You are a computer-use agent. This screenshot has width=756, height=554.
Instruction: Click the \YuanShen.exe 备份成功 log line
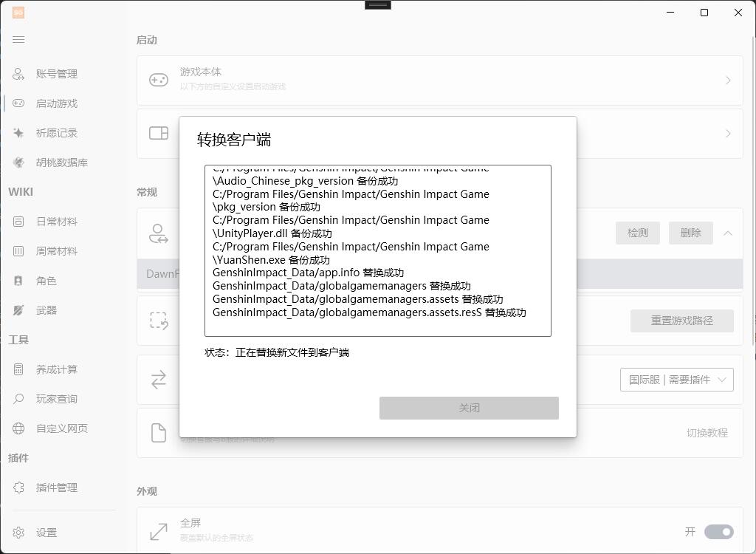[x=272, y=260]
